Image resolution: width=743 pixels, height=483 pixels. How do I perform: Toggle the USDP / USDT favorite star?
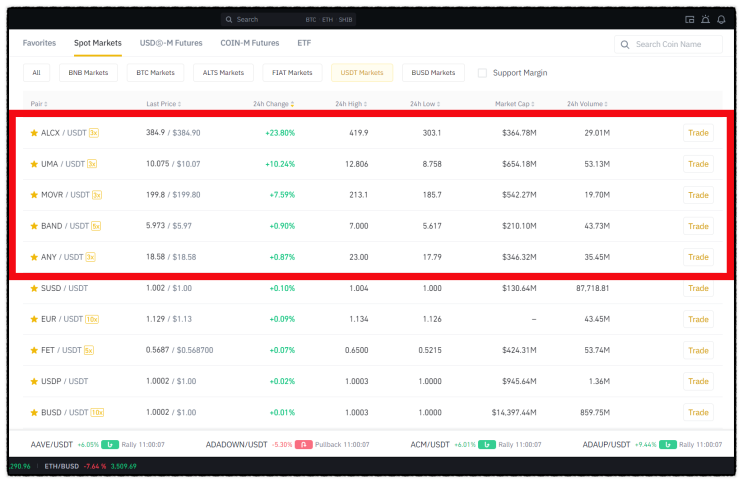[34, 381]
